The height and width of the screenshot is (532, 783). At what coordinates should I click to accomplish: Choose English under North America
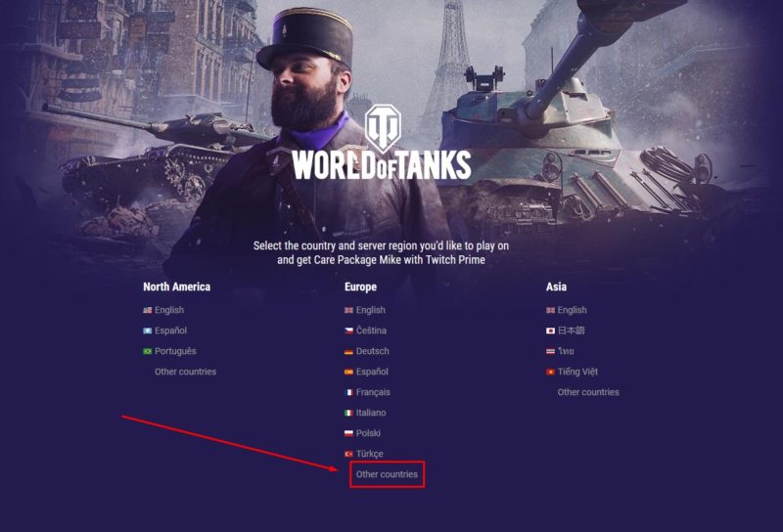point(169,310)
